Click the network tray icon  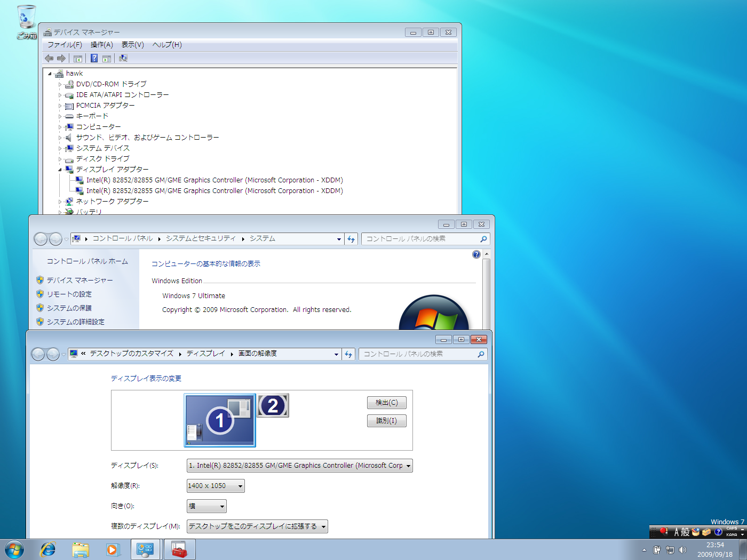coord(670,550)
